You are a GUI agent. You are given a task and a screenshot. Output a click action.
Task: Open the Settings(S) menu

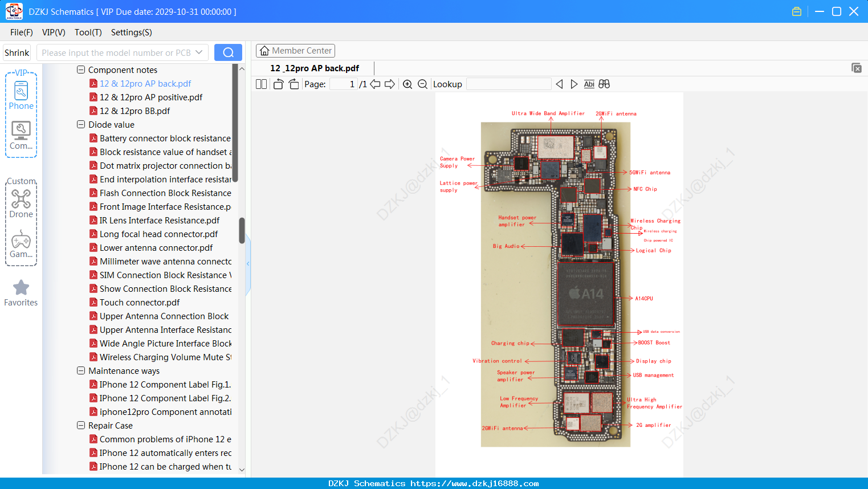click(132, 32)
